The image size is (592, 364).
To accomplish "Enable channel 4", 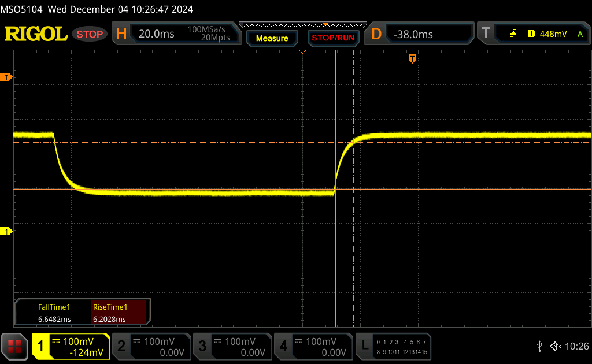I will [x=313, y=346].
